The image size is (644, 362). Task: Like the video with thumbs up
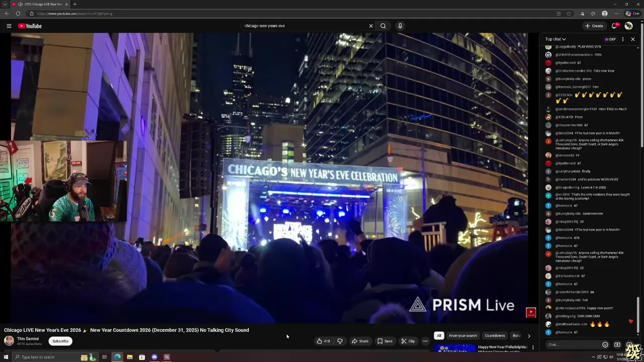pyautogui.click(x=323, y=341)
